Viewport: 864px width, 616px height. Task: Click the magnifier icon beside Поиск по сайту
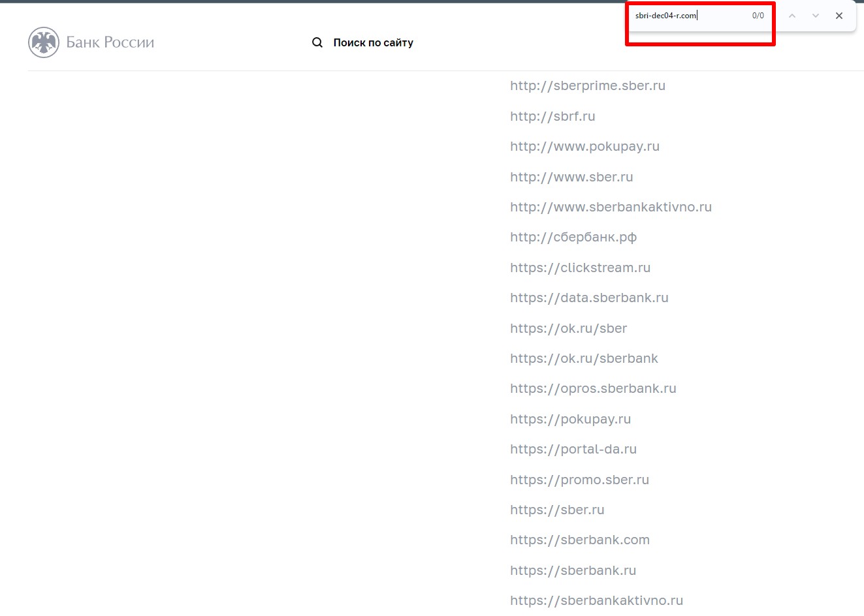(317, 42)
